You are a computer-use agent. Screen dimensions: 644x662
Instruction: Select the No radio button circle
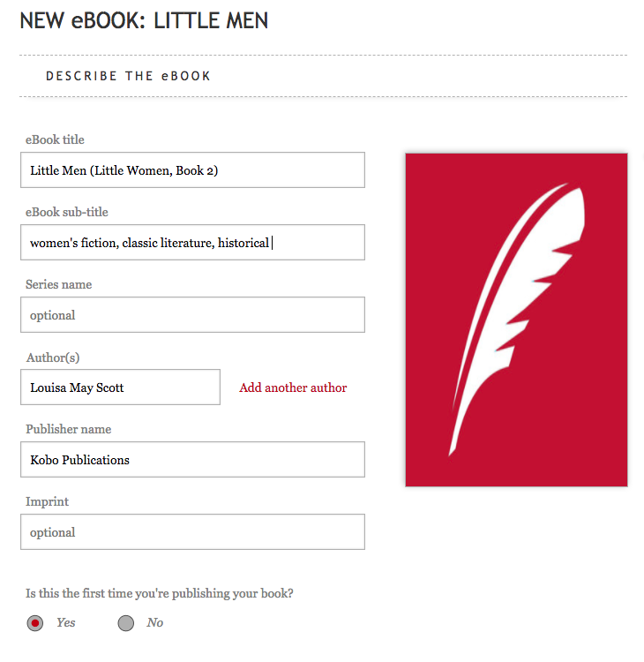click(x=126, y=623)
